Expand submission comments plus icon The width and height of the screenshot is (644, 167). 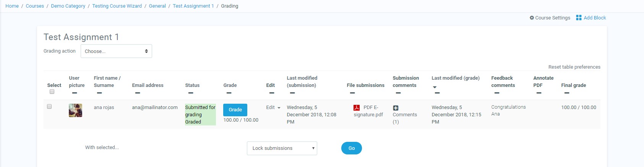(396, 108)
